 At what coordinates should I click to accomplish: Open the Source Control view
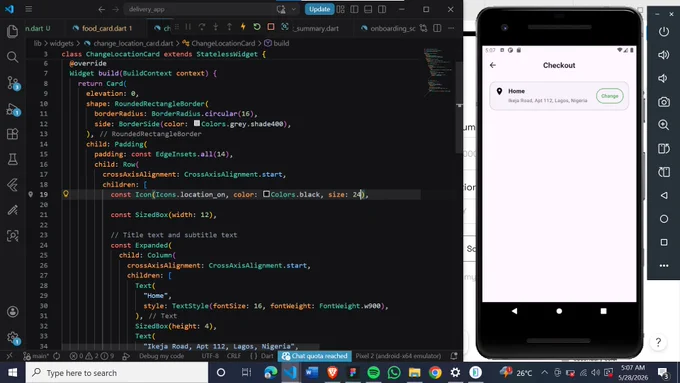click(13, 82)
